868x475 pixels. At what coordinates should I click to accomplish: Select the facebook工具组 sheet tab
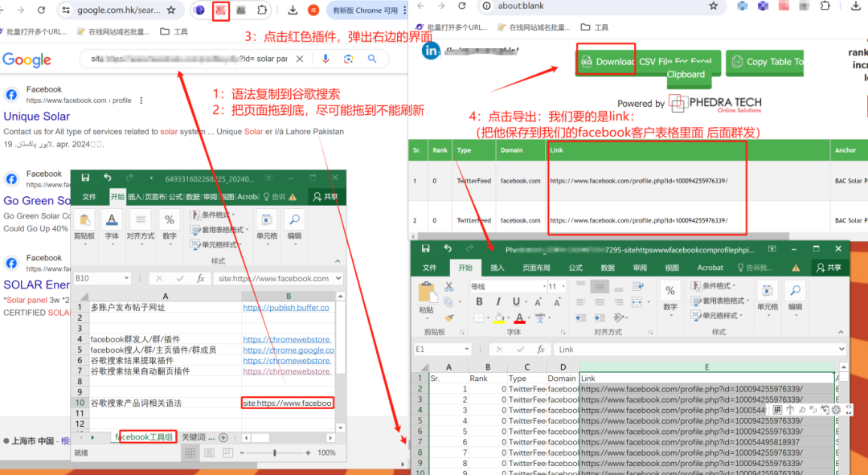click(x=144, y=436)
